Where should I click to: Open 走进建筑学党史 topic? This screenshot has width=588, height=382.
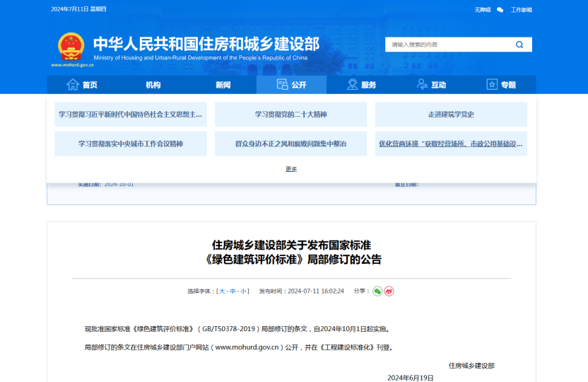[451, 115]
